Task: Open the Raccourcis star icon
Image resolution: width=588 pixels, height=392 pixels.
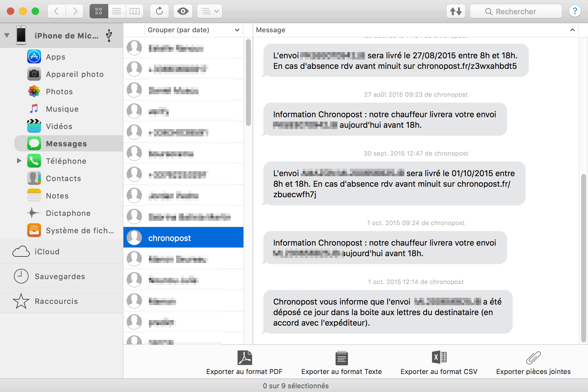Action: click(21, 301)
